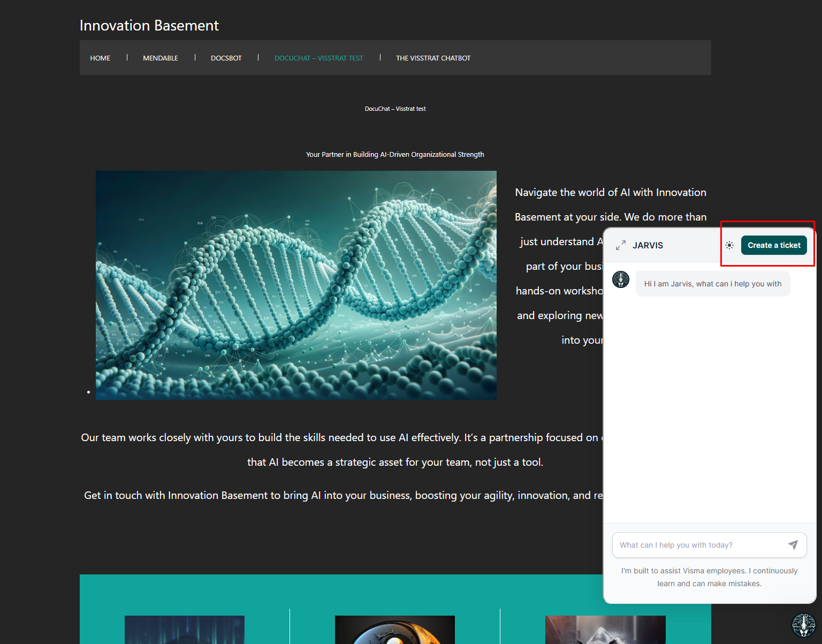The width and height of the screenshot is (822, 644).
Task: Click the DNA helix image
Action: tap(296, 285)
